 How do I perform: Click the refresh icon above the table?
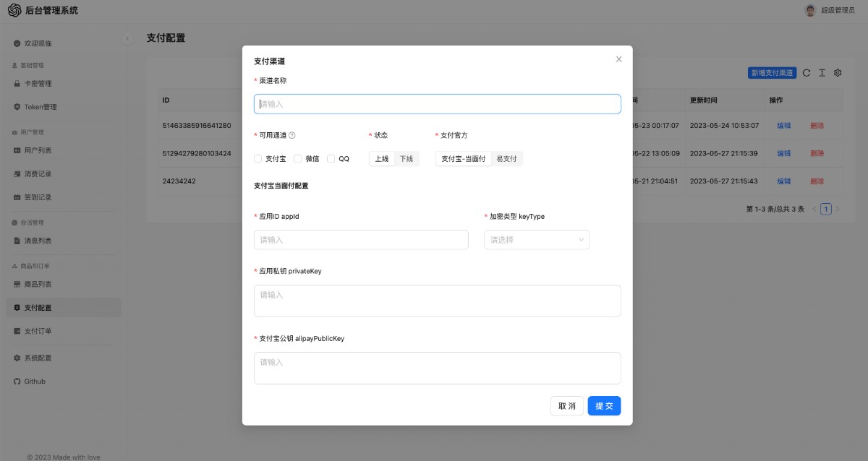pyautogui.click(x=807, y=73)
